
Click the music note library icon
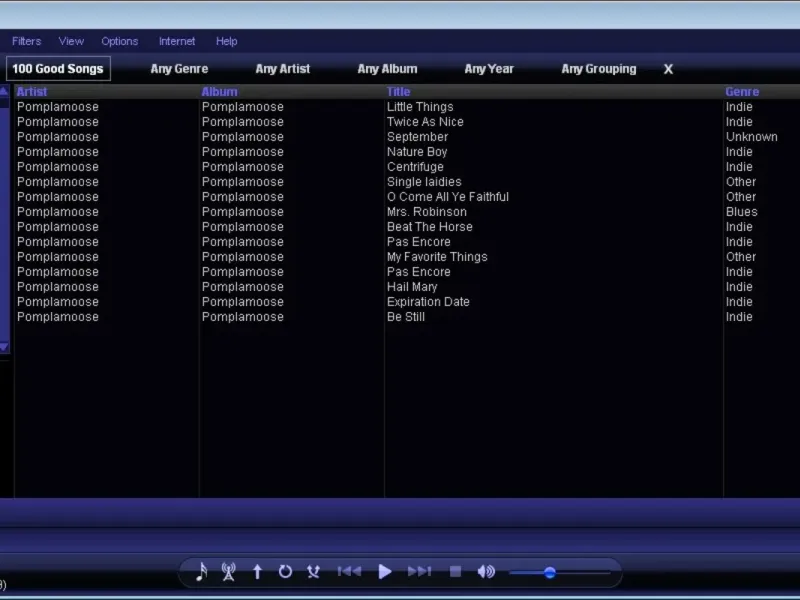(x=202, y=571)
